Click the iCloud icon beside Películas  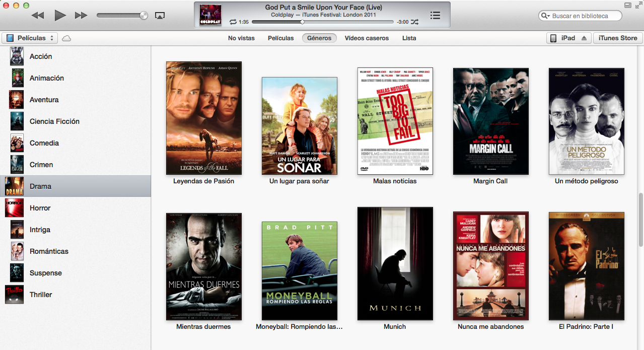point(66,38)
